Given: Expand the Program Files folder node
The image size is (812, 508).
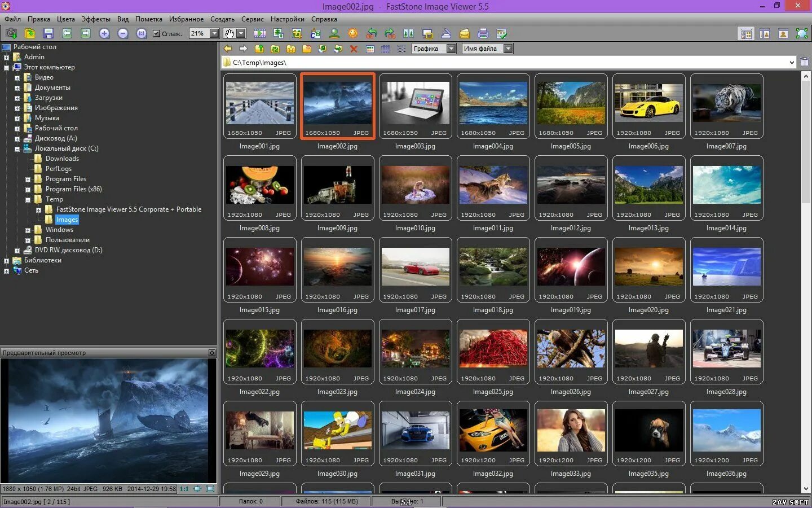Looking at the screenshot, I should coord(28,179).
